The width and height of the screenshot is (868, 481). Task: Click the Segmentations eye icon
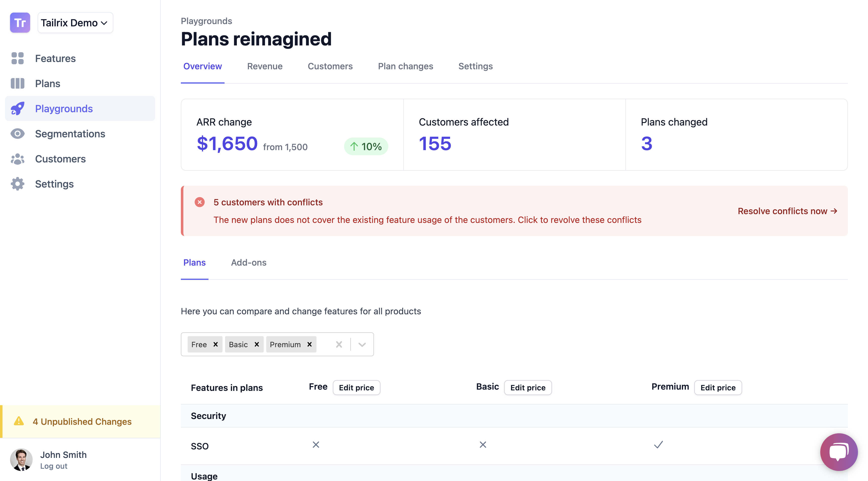(18, 134)
